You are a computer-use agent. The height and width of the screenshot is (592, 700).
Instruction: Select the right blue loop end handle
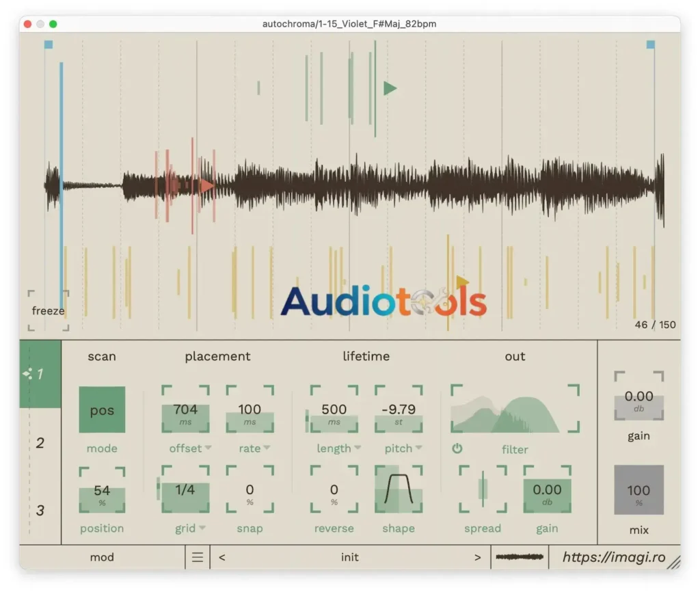pos(651,44)
